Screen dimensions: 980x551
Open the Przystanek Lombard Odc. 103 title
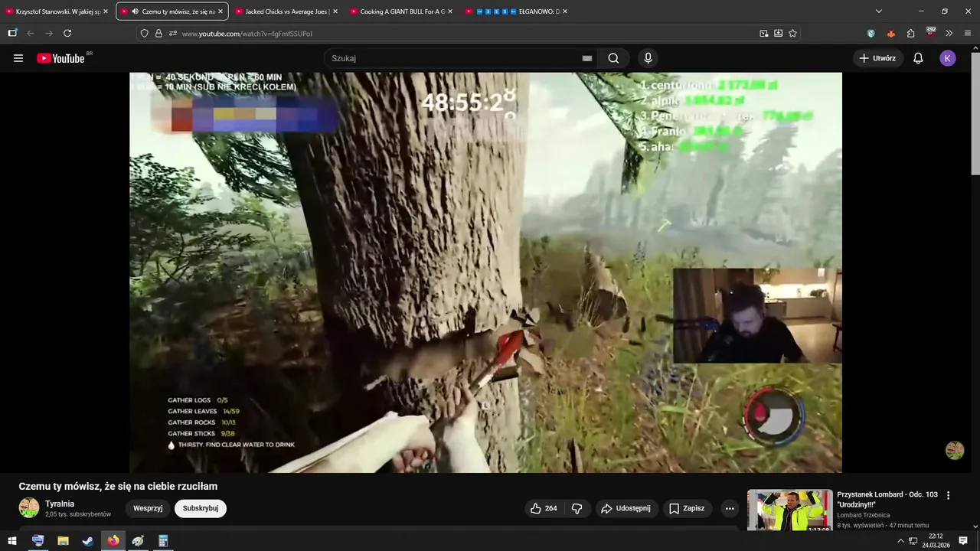click(x=887, y=500)
